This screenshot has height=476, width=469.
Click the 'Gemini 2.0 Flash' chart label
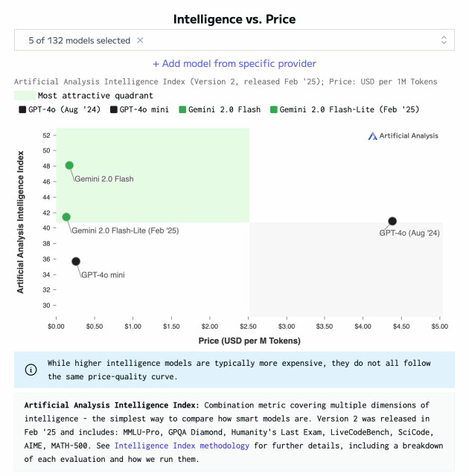[x=104, y=178]
